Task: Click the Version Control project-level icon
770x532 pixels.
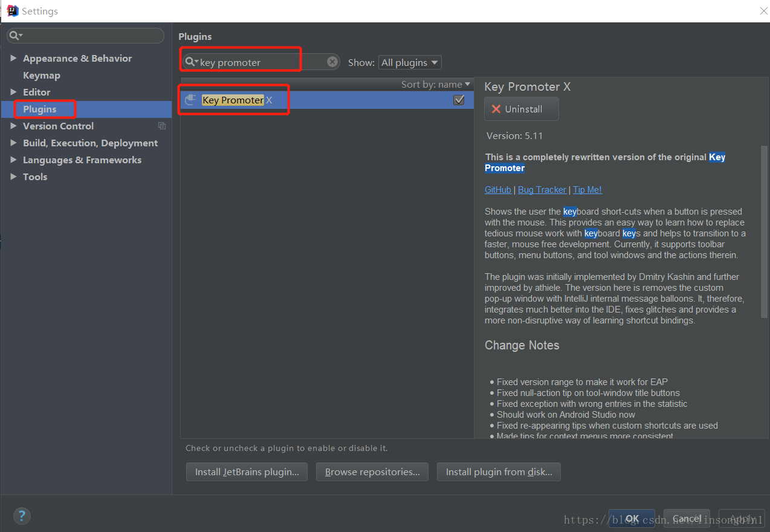Action: [162, 126]
